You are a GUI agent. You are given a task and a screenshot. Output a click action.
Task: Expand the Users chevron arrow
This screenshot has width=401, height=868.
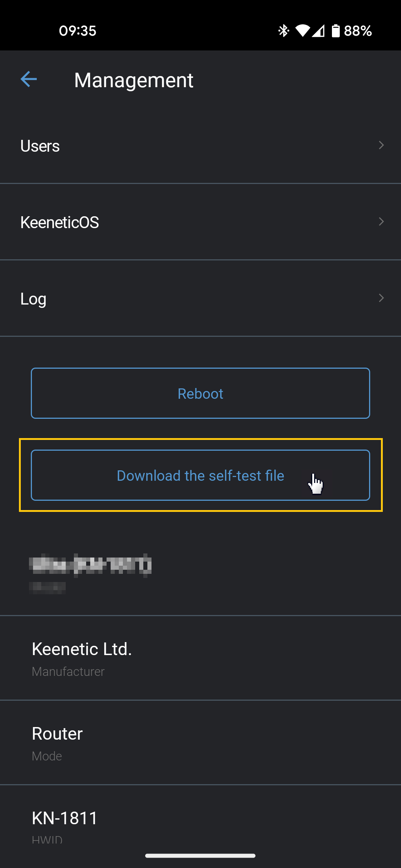coord(381,145)
